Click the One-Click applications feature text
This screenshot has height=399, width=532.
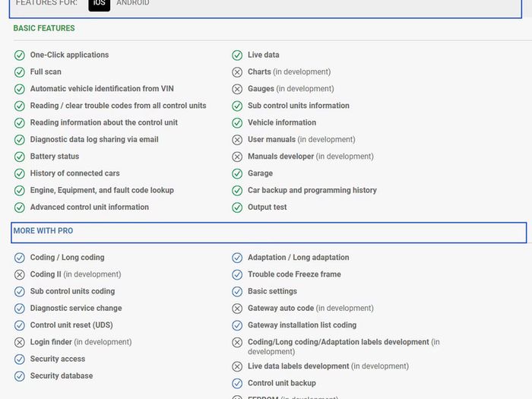70,55
